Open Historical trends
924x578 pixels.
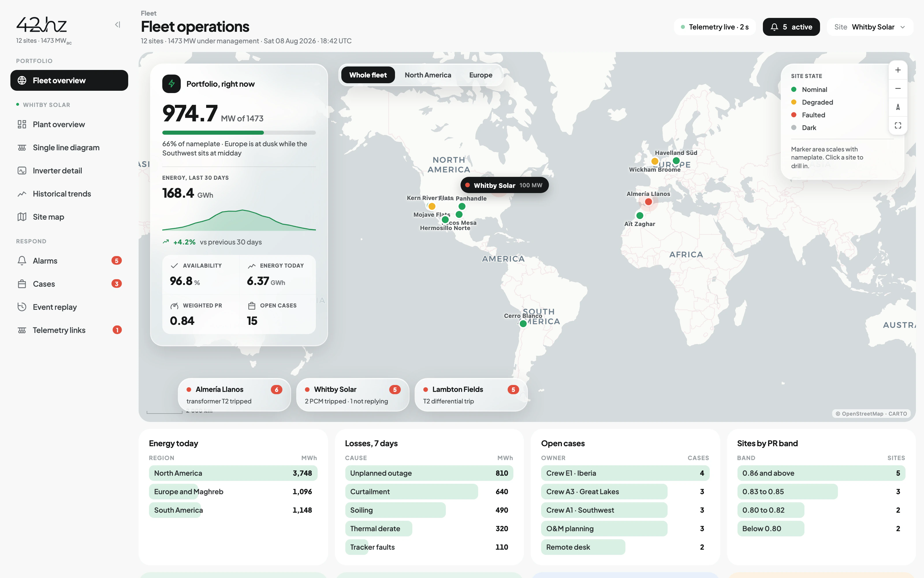pyautogui.click(x=69, y=194)
